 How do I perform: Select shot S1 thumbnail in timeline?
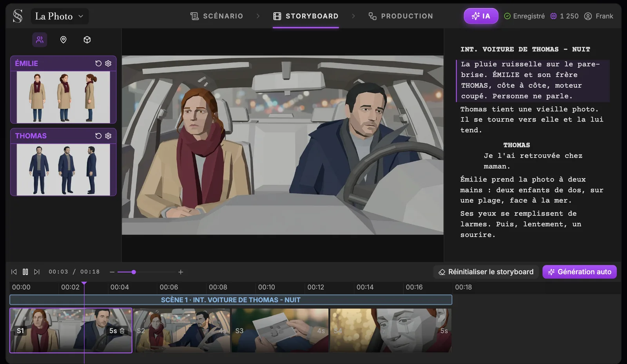pos(71,330)
